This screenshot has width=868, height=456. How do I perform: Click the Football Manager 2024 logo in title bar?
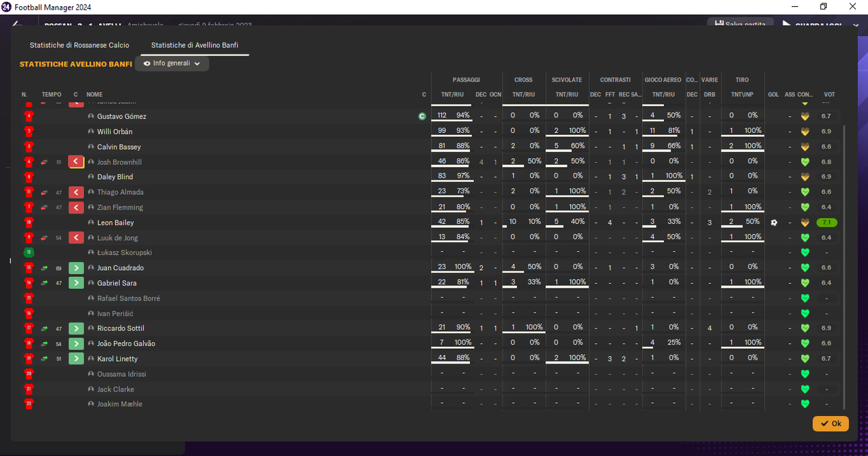(x=7, y=7)
